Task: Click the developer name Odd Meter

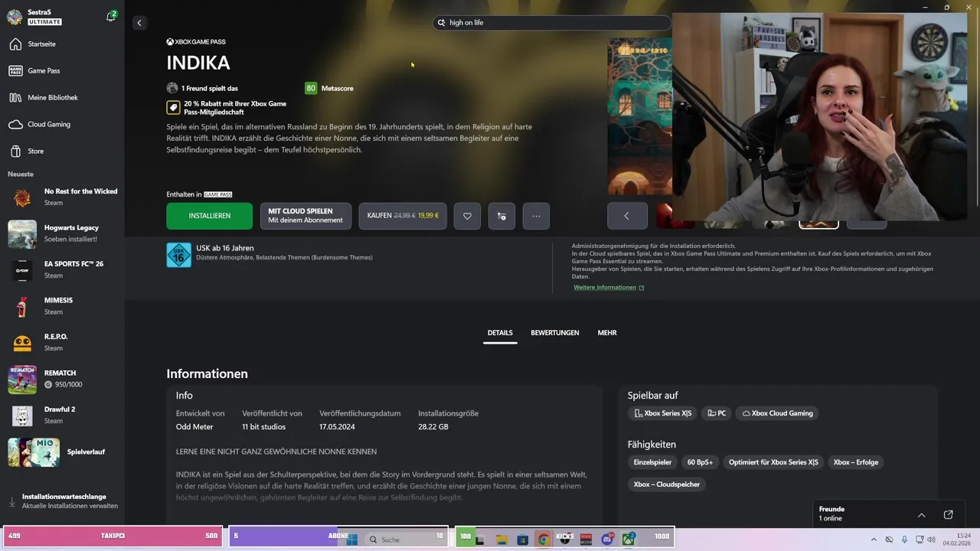Action: pyautogui.click(x=194, y=427)
